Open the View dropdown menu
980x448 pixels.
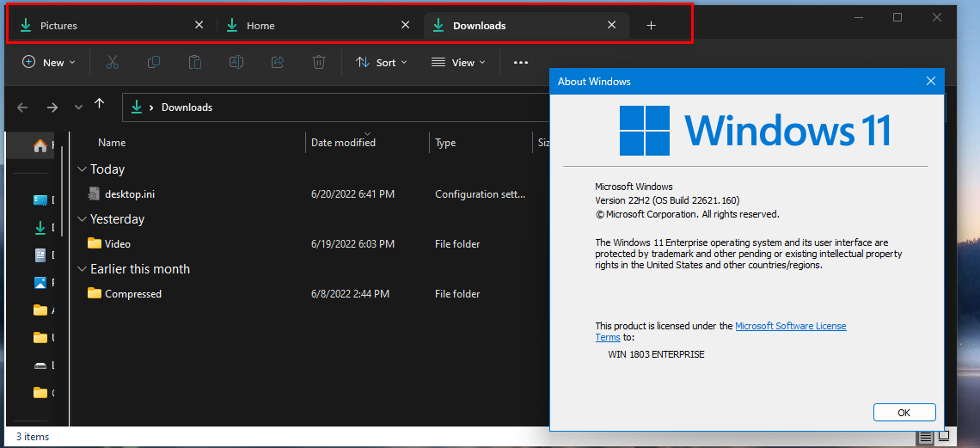coord(458,63)
